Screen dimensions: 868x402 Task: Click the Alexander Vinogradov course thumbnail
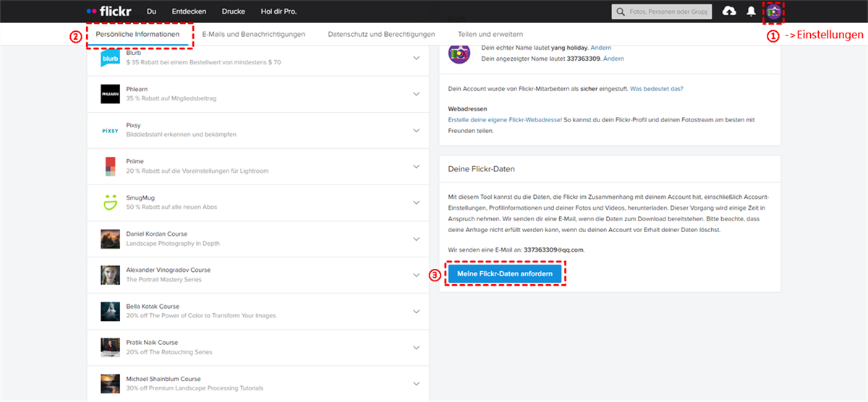(x=110, y=275)
